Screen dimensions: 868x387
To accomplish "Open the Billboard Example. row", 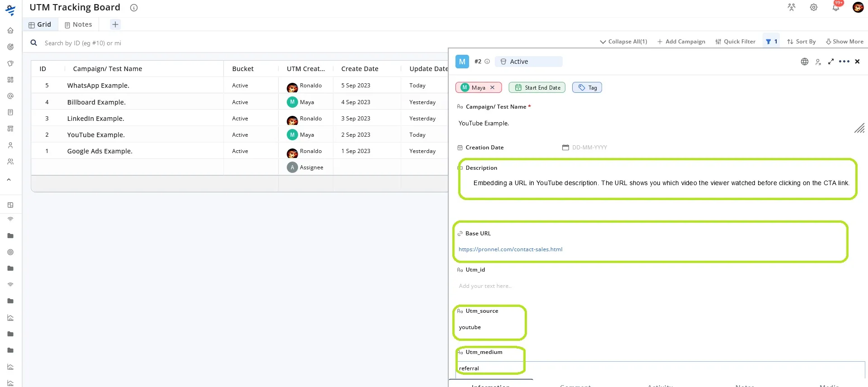I will (x=96, y=102).
